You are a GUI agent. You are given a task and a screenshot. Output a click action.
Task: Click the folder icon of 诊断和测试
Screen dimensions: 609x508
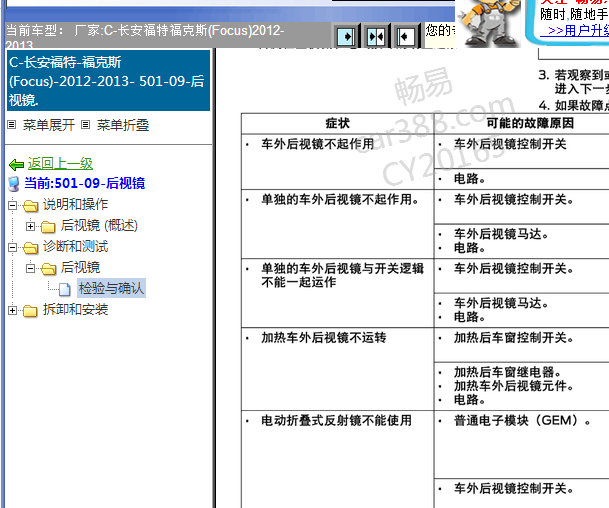30,247
